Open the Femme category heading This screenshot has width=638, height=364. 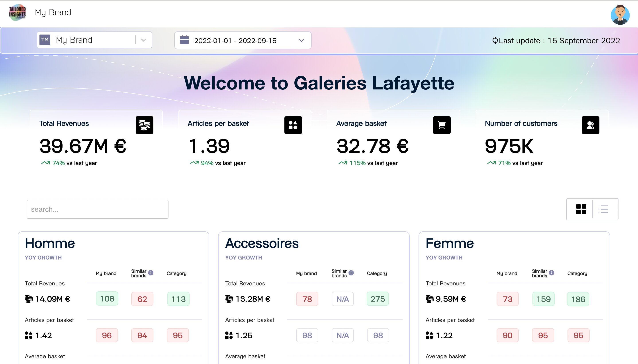pos(450,243)
